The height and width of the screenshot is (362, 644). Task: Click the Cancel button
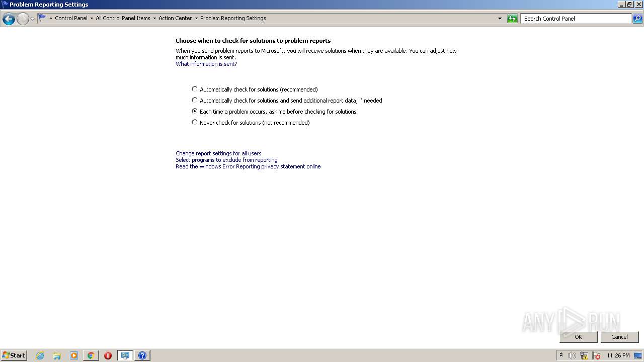pos(619,337)
